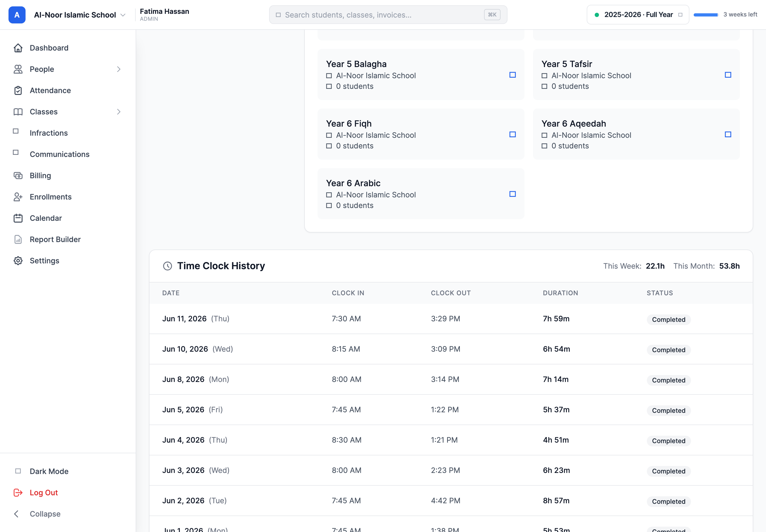Click the Infractions sidebar icon
The image size is (766, 532).
[16, 131]
